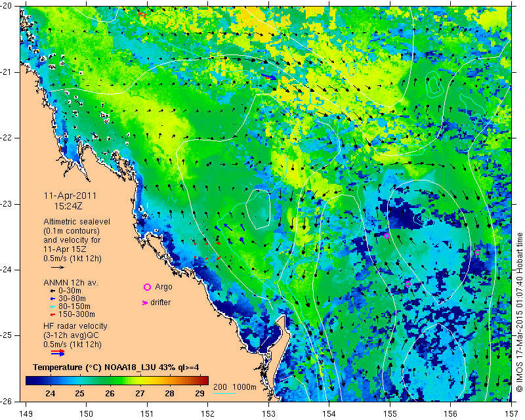Viewport: 525px width, 420px height.
Task: Click the Argo float marker near 156.4, -23.7
Action: coord(478,252)
